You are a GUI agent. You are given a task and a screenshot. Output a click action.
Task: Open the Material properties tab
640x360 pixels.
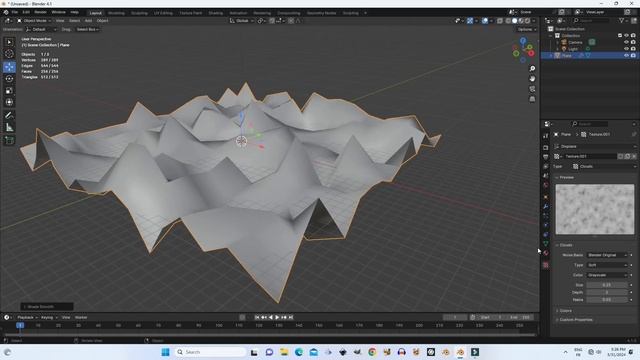click(546, 253)
